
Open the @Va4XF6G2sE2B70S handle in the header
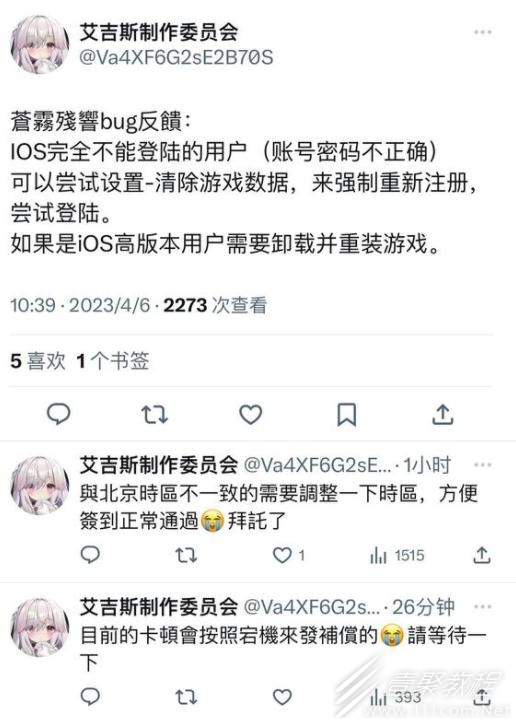(176, 58)
